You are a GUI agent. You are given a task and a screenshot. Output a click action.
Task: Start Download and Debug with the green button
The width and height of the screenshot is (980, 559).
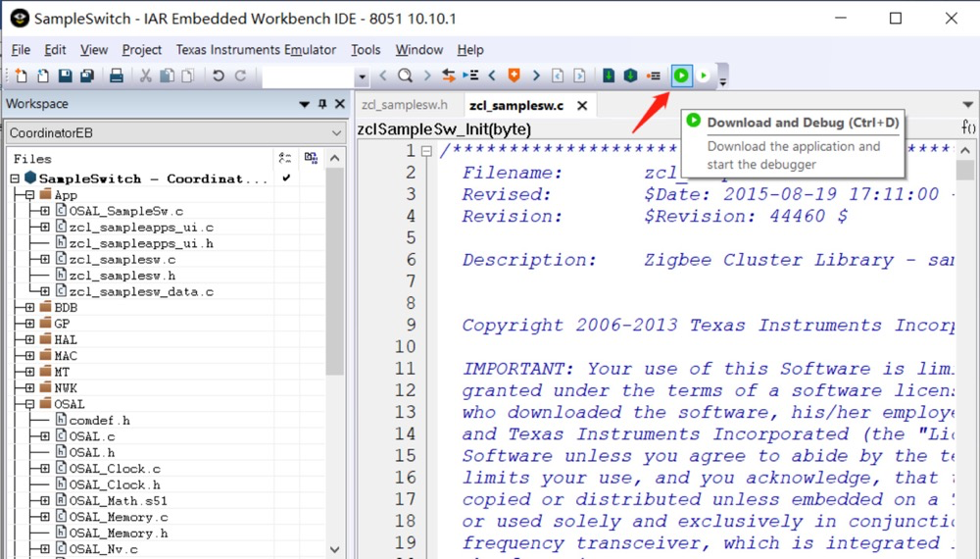[x=681, y=76]
